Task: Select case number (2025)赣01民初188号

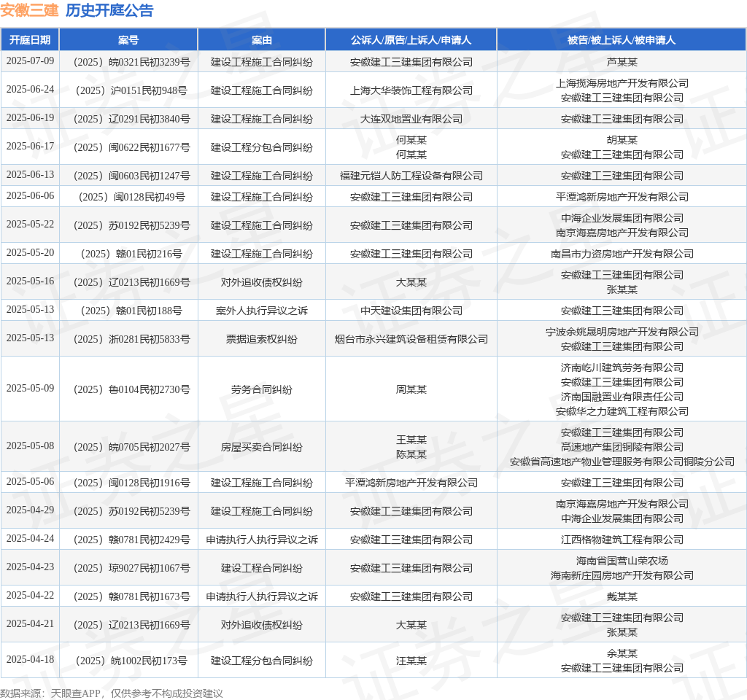Action: tap(131, 311)
